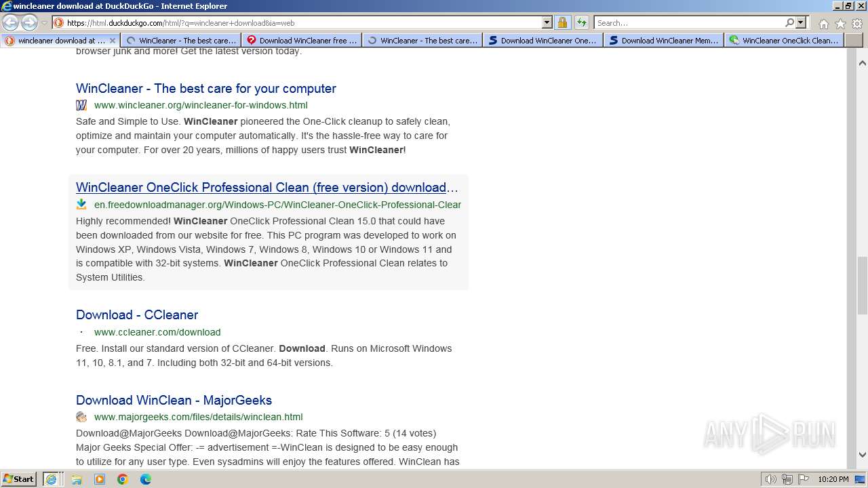Close the wincleaner download tab
The height and width of the screenshot is (488, 868).
coord(113,41)
